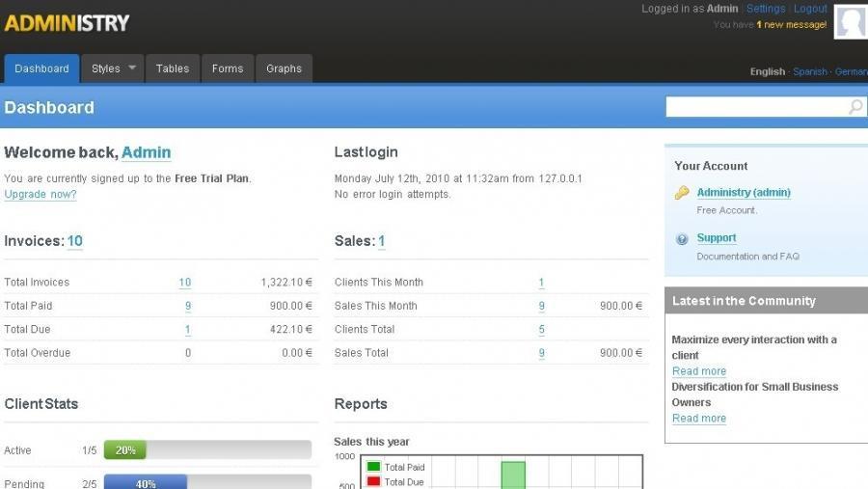Click the Free Trial Plan text

tap(211, 178)
